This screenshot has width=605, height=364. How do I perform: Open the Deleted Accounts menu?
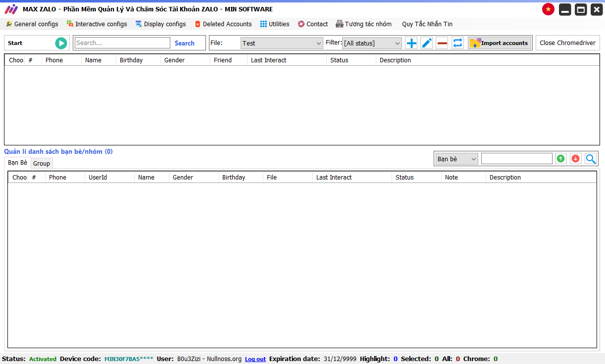223,24
